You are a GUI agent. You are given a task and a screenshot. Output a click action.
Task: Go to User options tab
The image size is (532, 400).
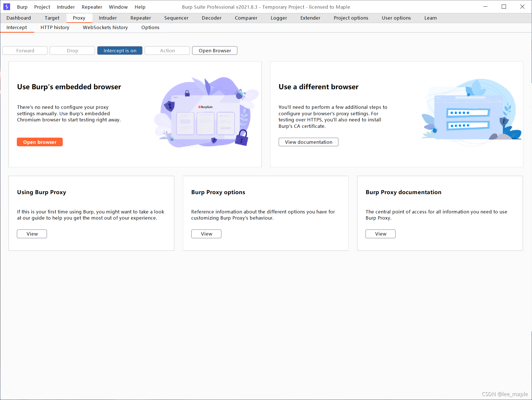pyautogui.click(x=396, y=18)
